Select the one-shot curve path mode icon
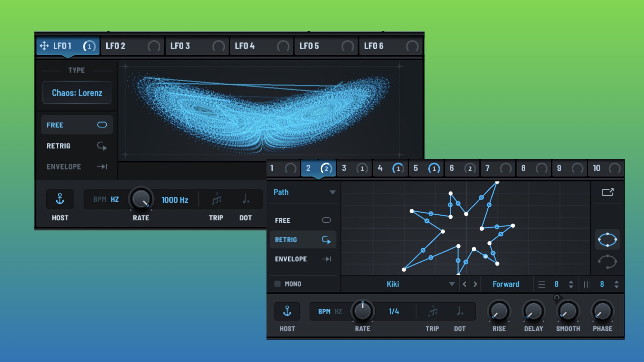Screen dimensions: 644x362 coord(607,262)
